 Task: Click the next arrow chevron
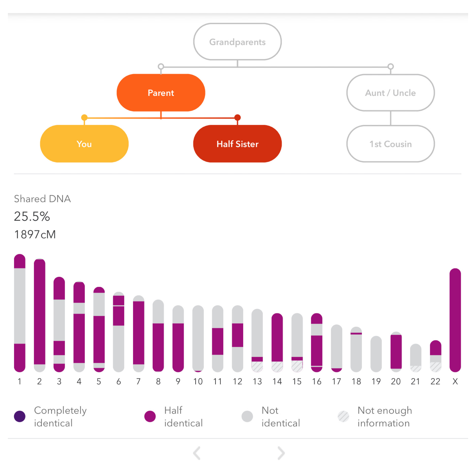(281, 453)
